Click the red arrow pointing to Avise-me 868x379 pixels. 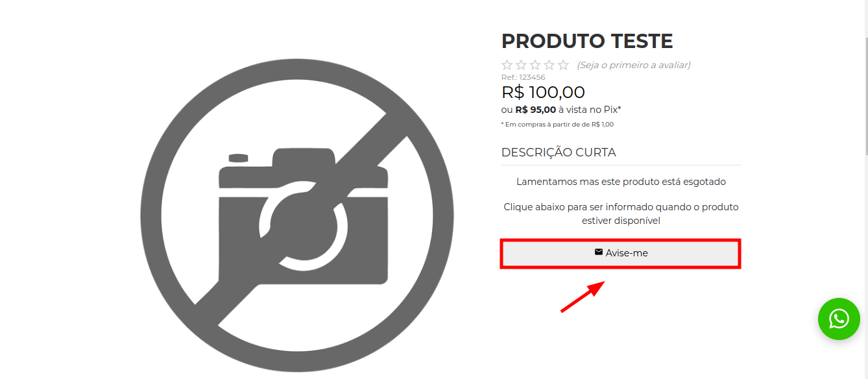coord(583,297)
